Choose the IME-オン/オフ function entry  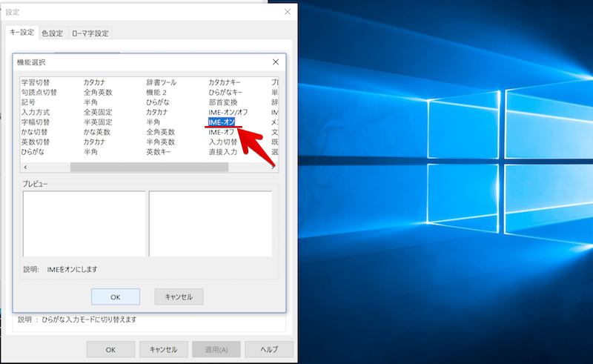(x=229, y=112)
